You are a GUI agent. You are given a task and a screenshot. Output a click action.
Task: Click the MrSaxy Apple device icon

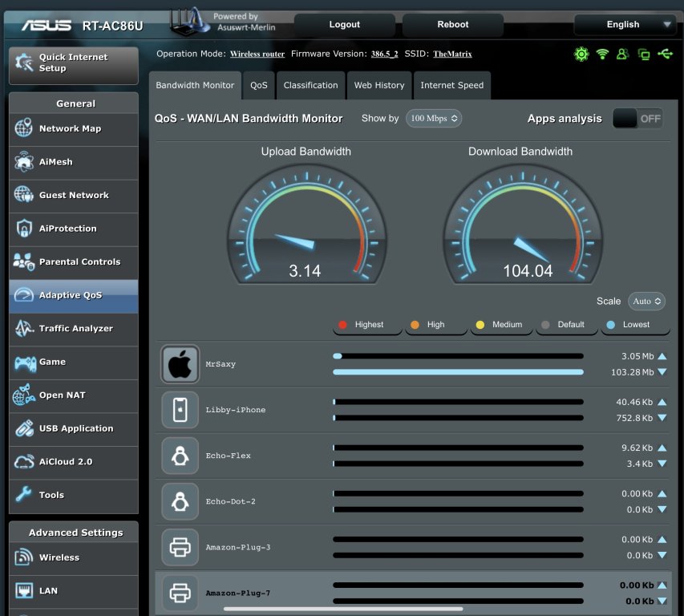[180, 364]
